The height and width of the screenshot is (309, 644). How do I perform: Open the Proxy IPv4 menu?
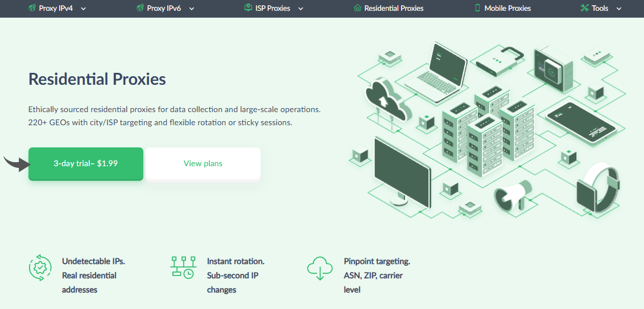click(x=56, y=8)
